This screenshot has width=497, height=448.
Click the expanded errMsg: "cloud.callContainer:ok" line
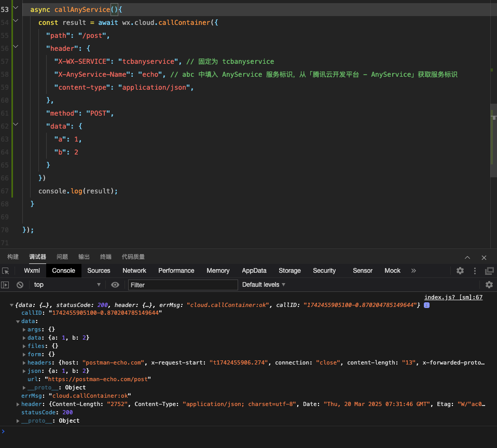(76, 396)
